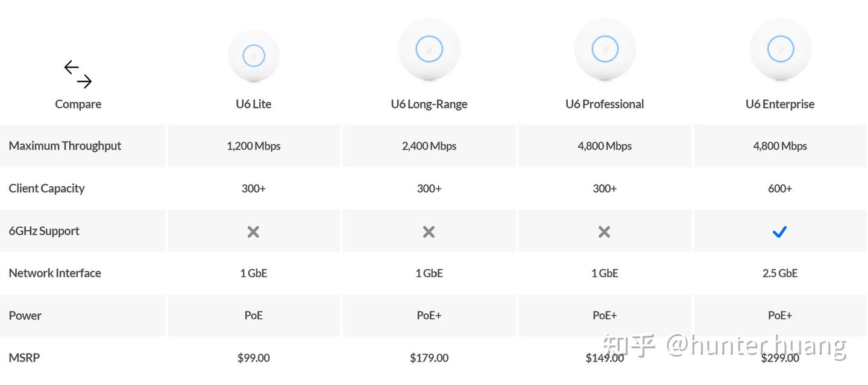Select the Client Capacity row label
The image size is (868, 385).
click(46, 189)
